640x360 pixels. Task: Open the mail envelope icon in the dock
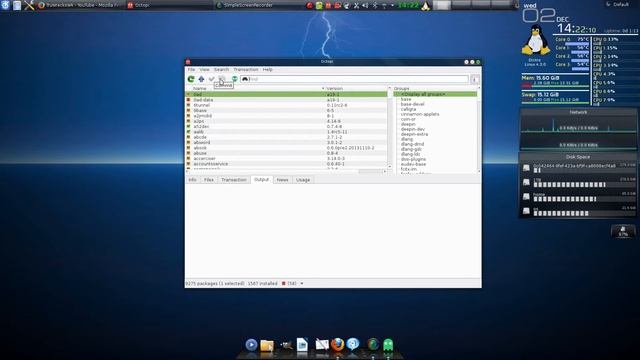pos(322,345)
